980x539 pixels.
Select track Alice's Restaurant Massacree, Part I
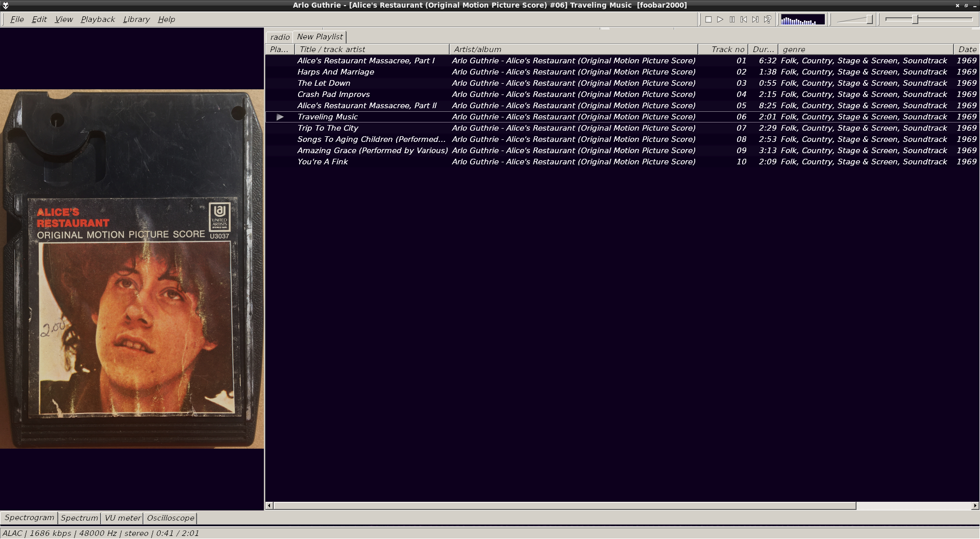click(366, 61)
